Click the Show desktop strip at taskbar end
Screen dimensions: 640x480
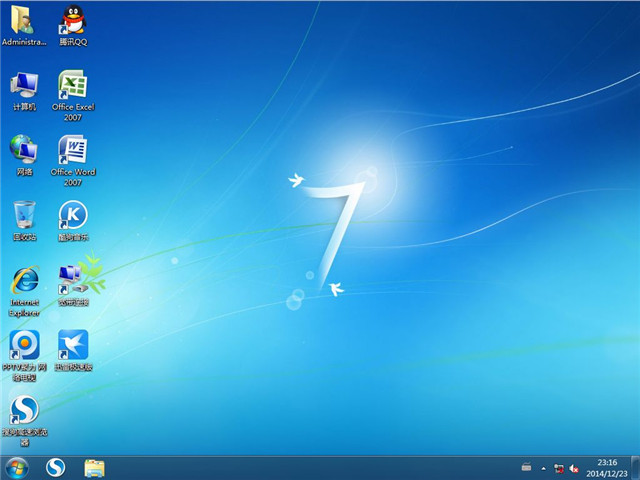636,468
